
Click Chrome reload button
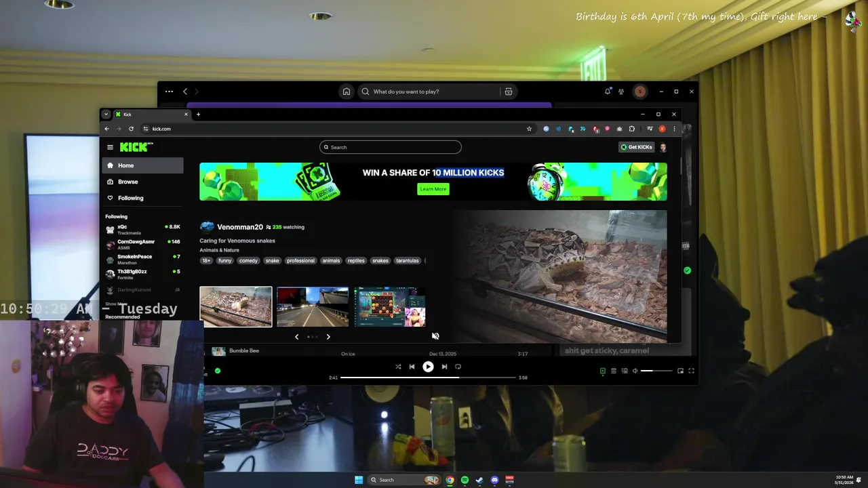click(x=131, y=129)
